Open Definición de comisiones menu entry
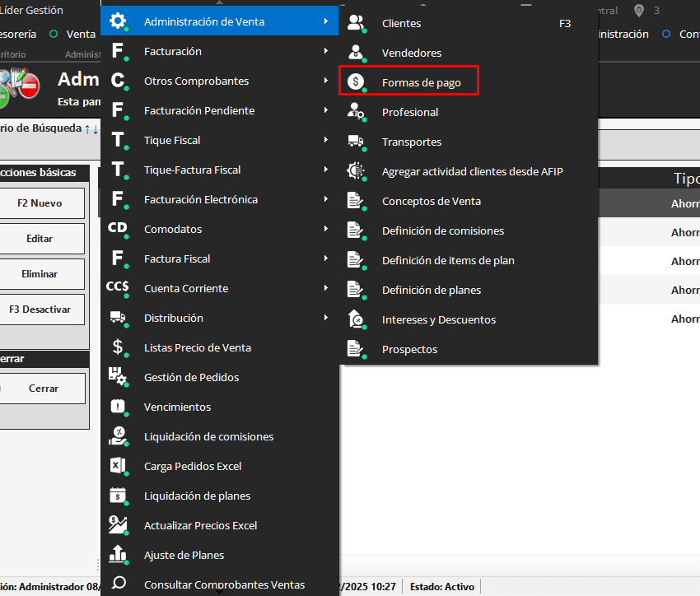 [442, 230]
